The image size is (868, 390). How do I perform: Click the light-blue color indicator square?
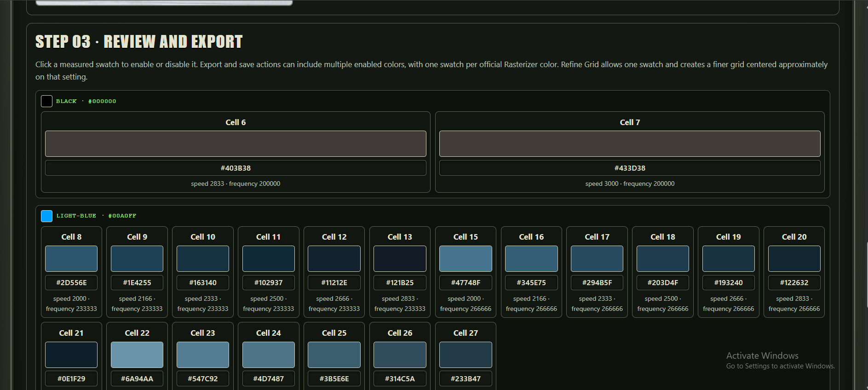46,216
